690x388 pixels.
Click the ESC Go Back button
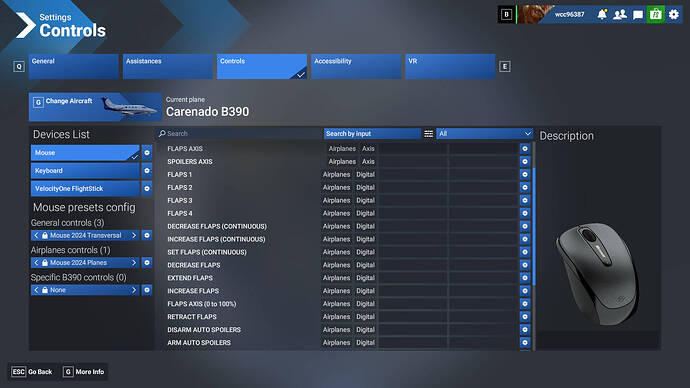[x=32, y=372]
